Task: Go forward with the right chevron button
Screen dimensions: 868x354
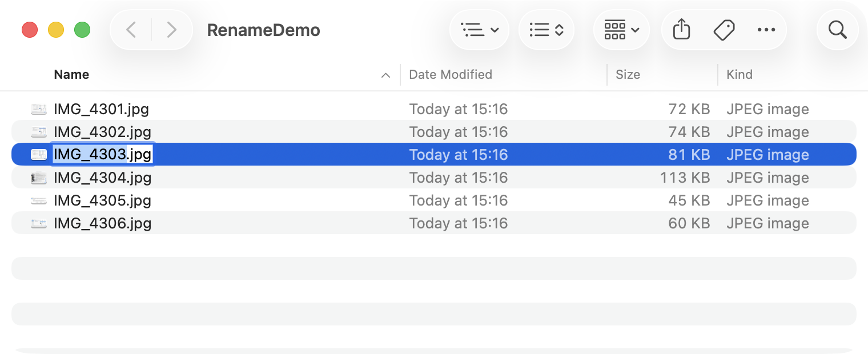Action: [171, 30]
